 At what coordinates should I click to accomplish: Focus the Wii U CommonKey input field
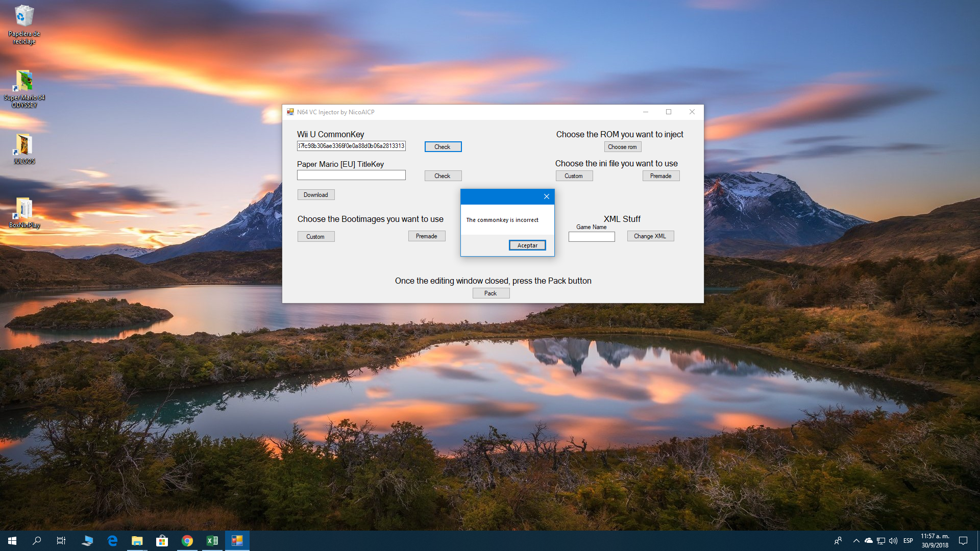[x=351, y=146]
